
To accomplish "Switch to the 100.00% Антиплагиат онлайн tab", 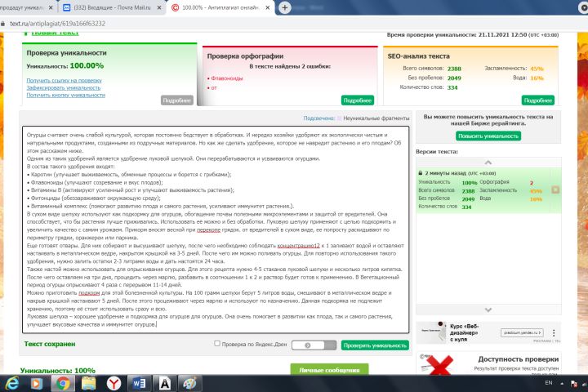I will pos(220,7).
